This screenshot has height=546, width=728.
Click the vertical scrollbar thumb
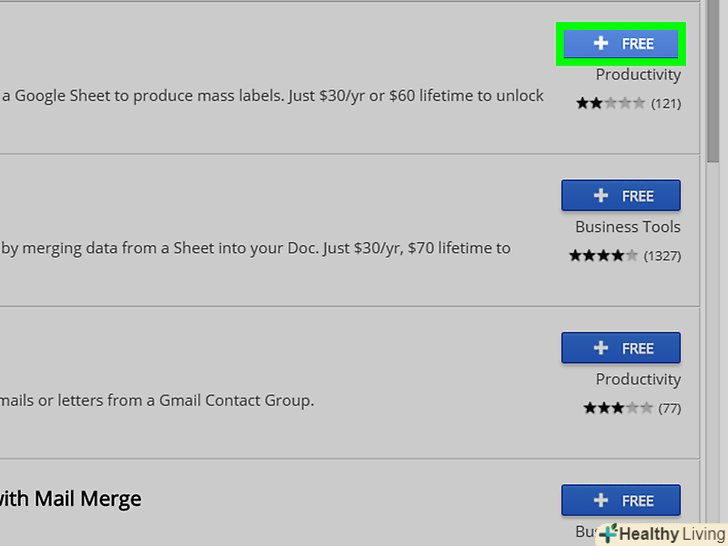(x=714, y=80)
